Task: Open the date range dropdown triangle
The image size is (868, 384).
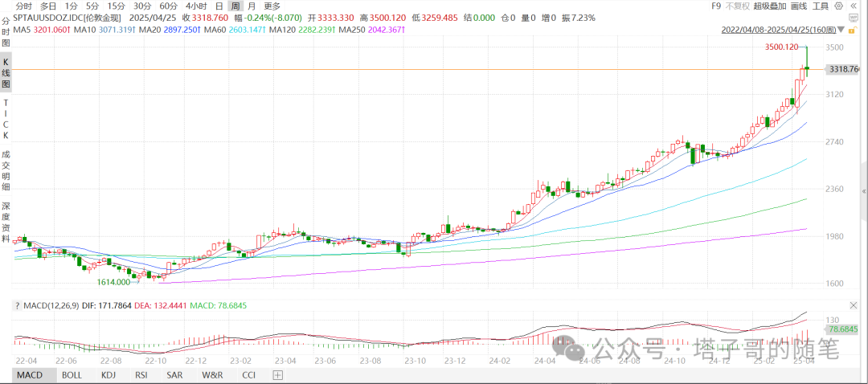Action: (x=842, y=31)
